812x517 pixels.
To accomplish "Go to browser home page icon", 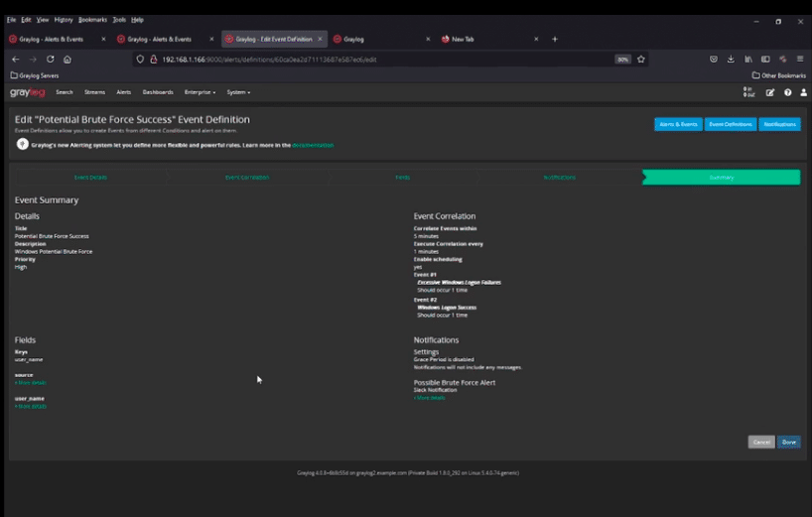I will coord(68,59).
